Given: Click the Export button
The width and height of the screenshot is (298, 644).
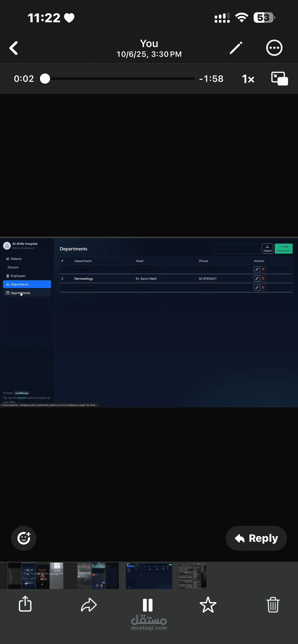Looking at the screenshot, I should point(267,249).
